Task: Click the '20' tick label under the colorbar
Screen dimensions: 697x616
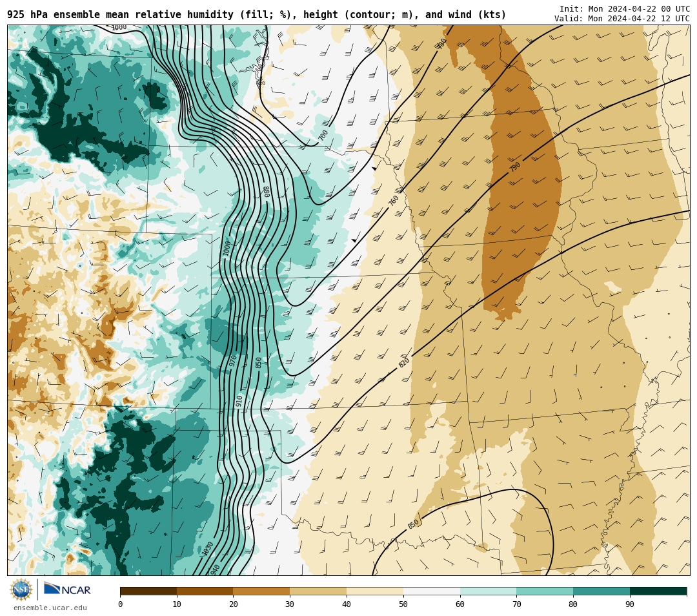Action: click(234, 604)
